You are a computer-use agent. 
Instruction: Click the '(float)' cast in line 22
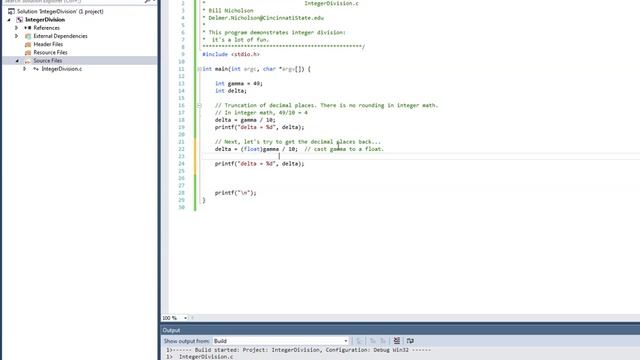click(251, 149)
